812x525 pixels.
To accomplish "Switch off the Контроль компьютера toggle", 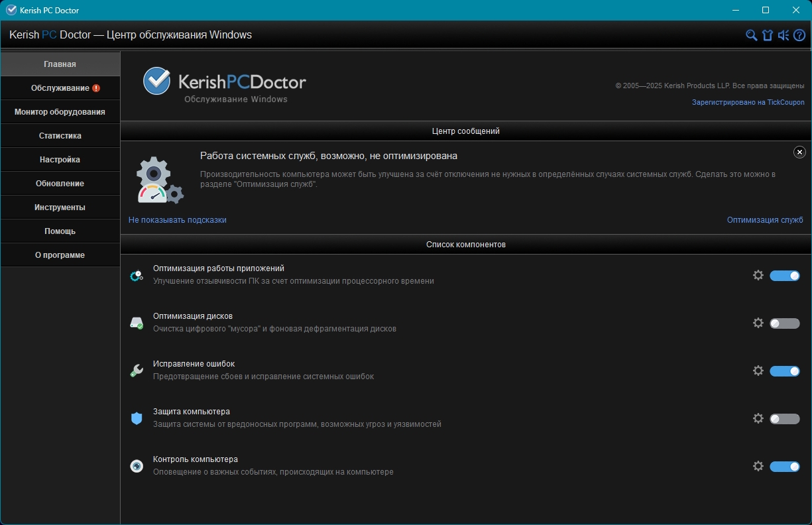I will tap(785, 467).
